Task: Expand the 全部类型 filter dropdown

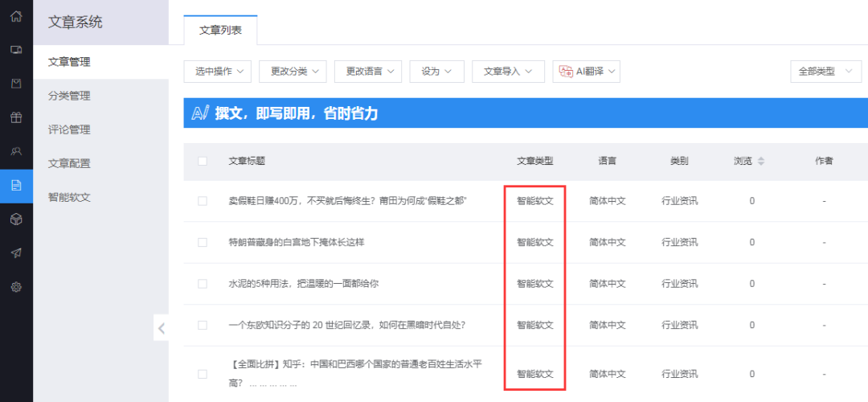Action: coord(825,72)
